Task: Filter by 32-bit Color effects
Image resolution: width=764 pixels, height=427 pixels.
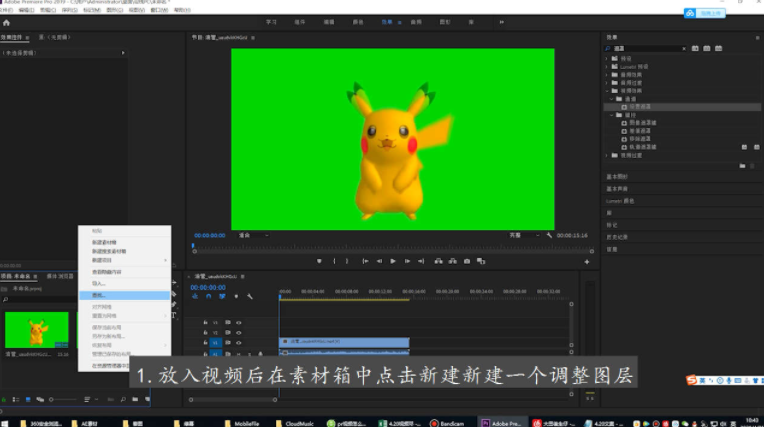Action: click(707, 48)
